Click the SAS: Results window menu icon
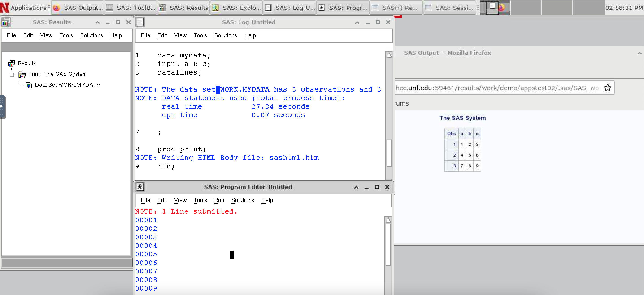Image resolution: width=644 pixels, height=295 pixels. tap(6, 22)
